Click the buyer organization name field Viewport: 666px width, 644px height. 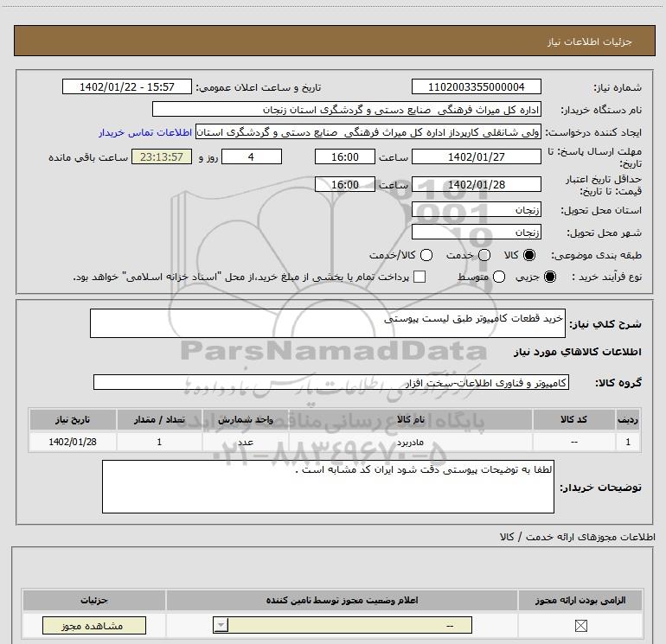pos(347,110)
